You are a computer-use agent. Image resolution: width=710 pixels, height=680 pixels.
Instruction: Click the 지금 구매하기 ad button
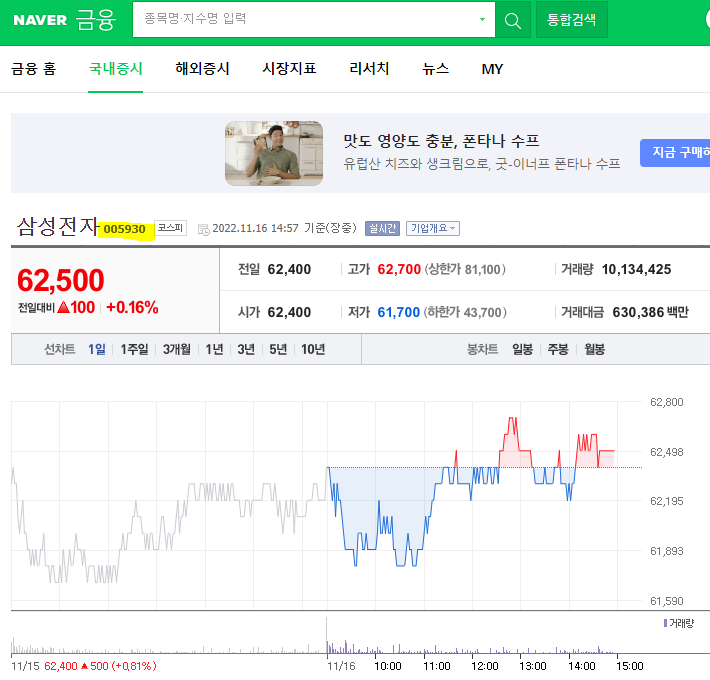pos(676,152)
